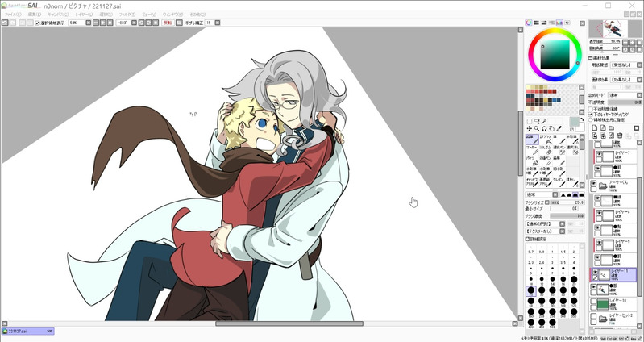This screenshot has height=342, width=644.
Task: Create a new linework layer
Action: [x=603, y=127]
